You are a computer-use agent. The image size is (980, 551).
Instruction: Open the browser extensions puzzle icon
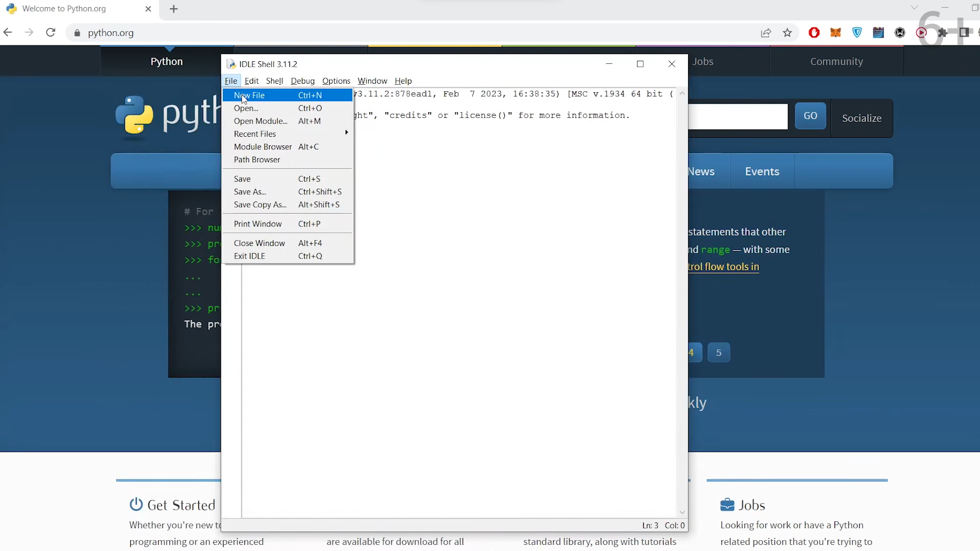[x=943, y=33]
